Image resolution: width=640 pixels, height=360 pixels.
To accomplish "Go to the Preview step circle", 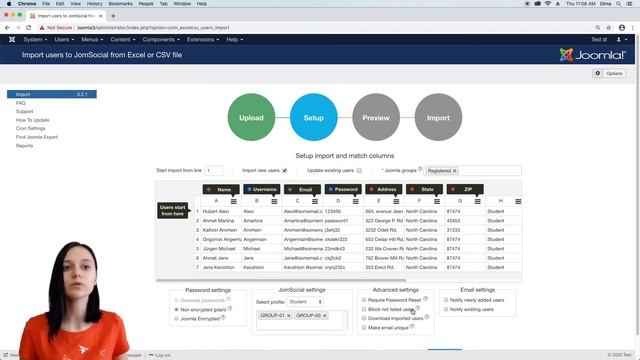I will (376, 118).
